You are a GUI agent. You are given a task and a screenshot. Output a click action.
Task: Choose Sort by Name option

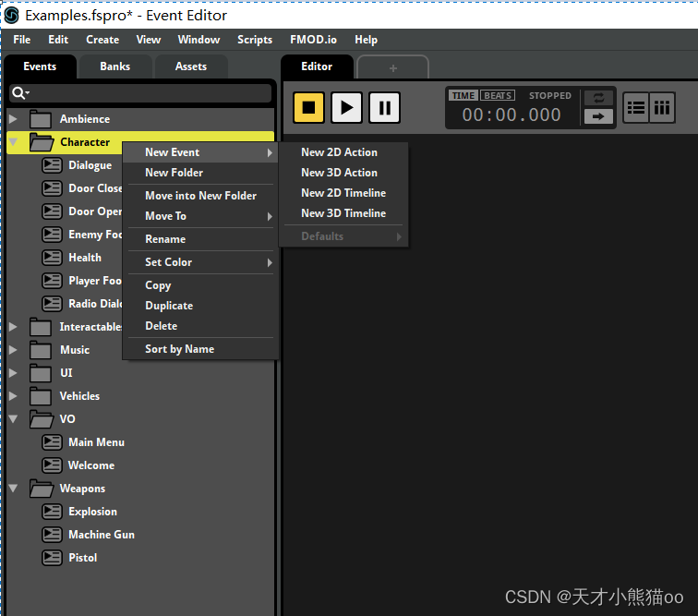200,349
